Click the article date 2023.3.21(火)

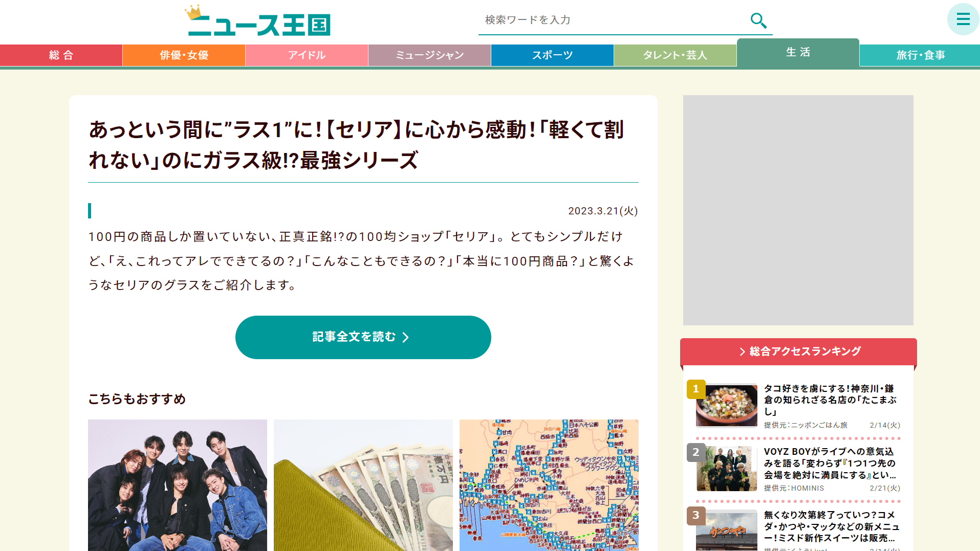[603, 211]
